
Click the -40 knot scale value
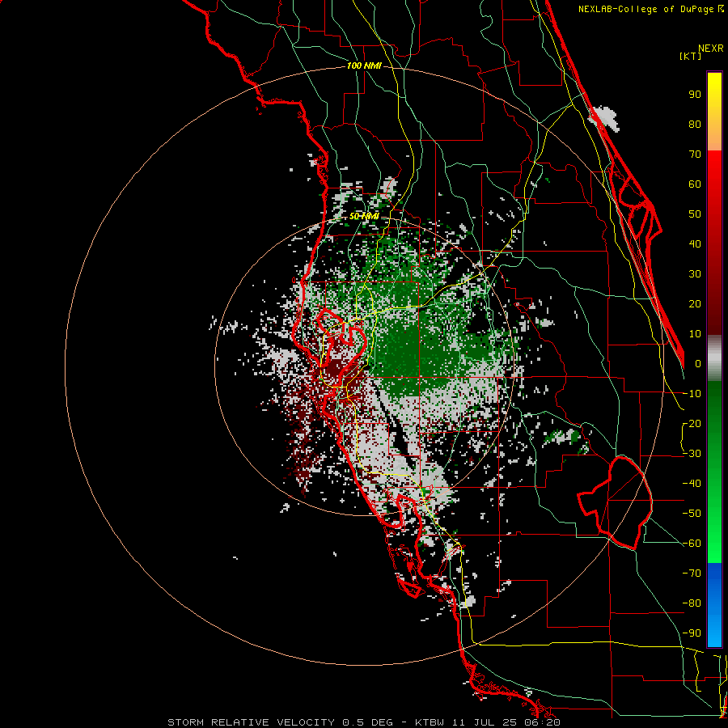click(692, 484)
